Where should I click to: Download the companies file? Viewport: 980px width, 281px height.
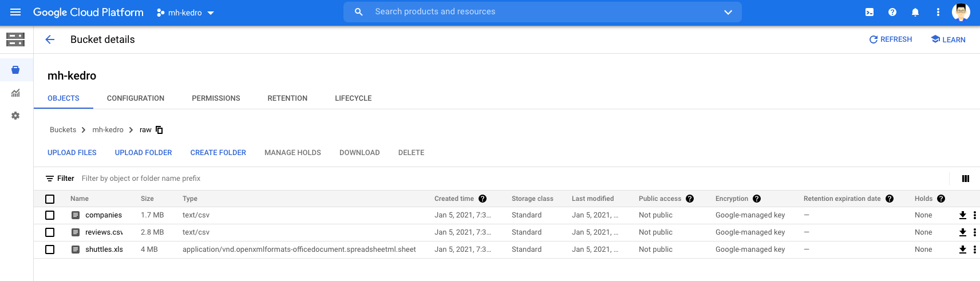click(x=962, y=215)
